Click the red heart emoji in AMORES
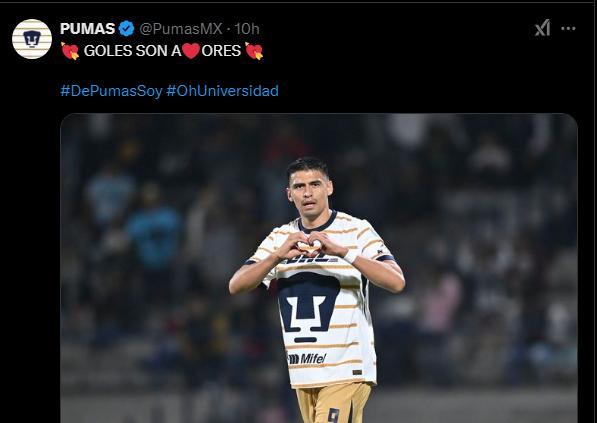Image resolution: width=597 pixels, height=423 pixels. click(x=191, y=51)
